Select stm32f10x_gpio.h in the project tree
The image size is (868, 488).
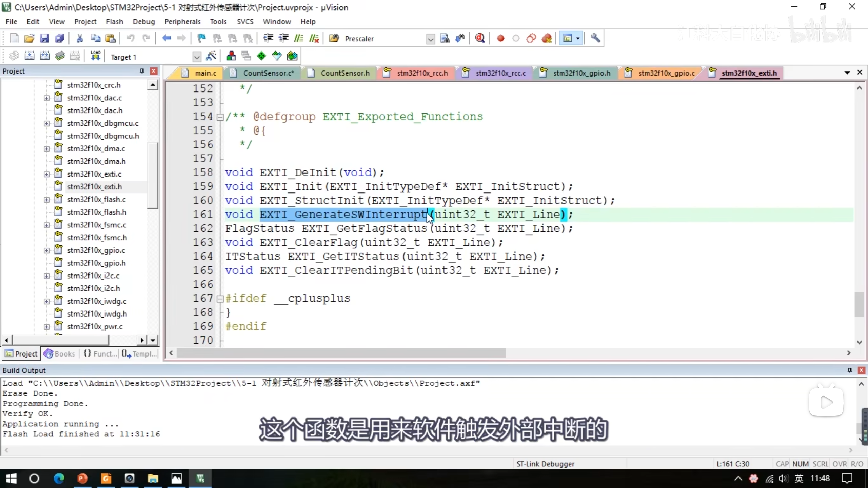tap(96, 263)
